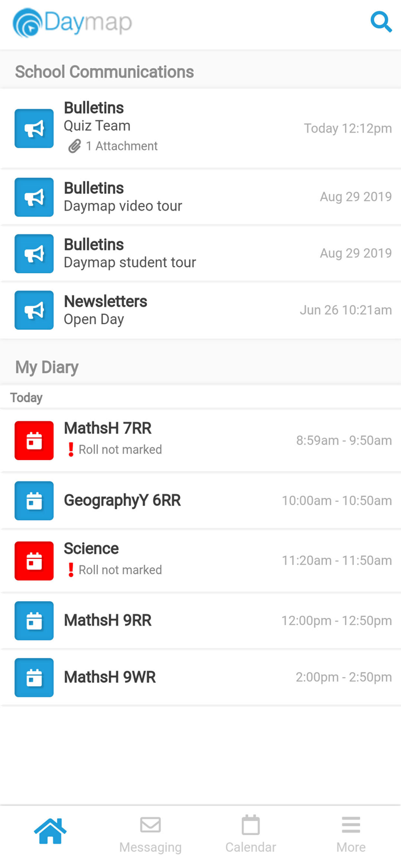Click the blue calendar icon beside GeographyY 6RR
The width and height of the screenshot is (401, 868).
click(x=34, y=501)
